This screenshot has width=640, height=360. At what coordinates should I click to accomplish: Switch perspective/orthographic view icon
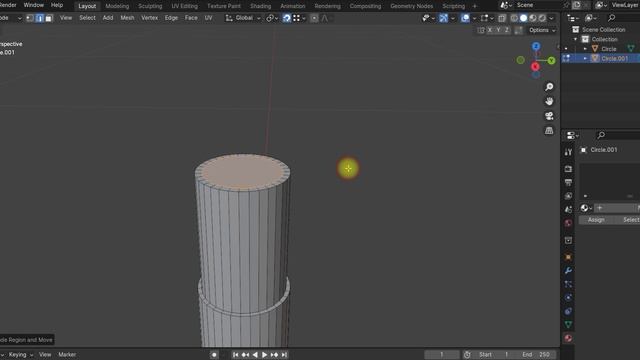click(549, 131)
